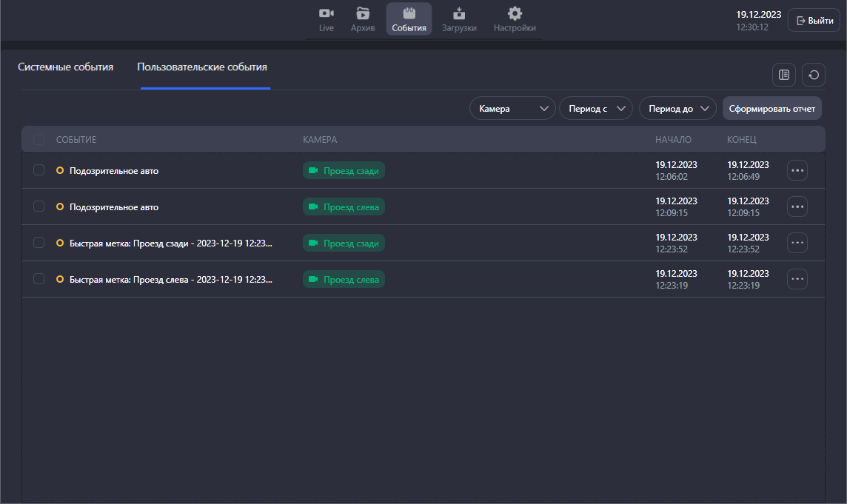Select checkbox for Быстрая метка Проезд слева
The width and height of the screenshot is (847, 504).
(39, 279)
